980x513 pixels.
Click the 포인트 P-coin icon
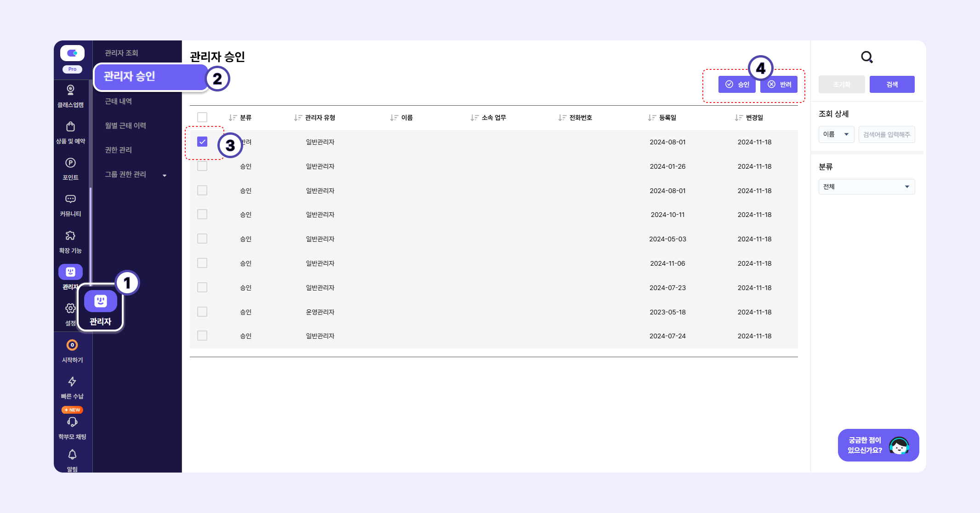[70, 163]
